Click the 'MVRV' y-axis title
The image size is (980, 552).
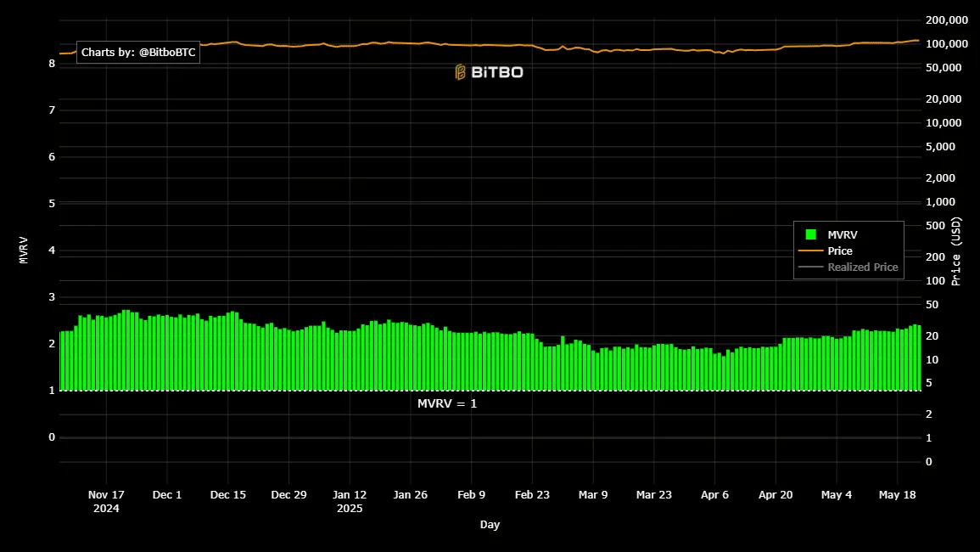coord(24,250)
